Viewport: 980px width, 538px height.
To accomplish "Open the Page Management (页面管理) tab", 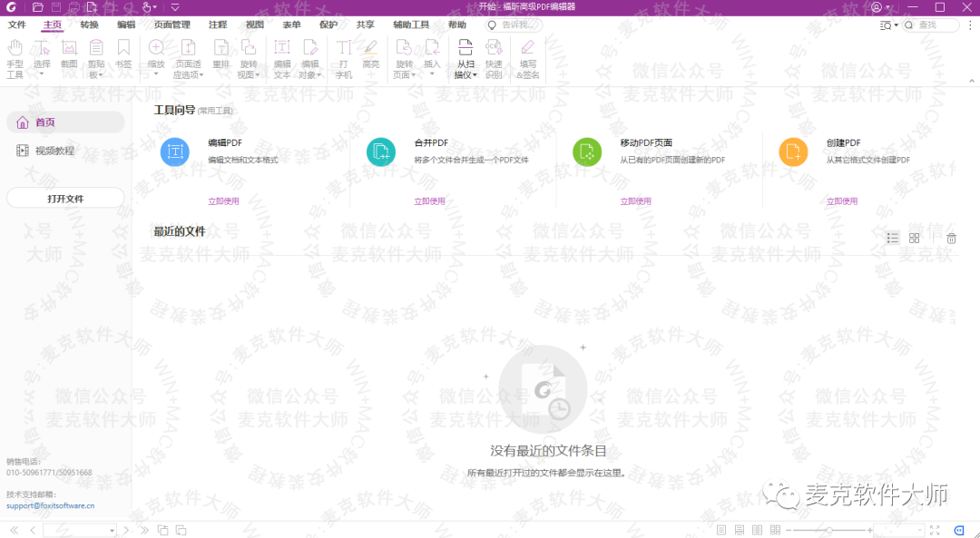I will (171, 25).
